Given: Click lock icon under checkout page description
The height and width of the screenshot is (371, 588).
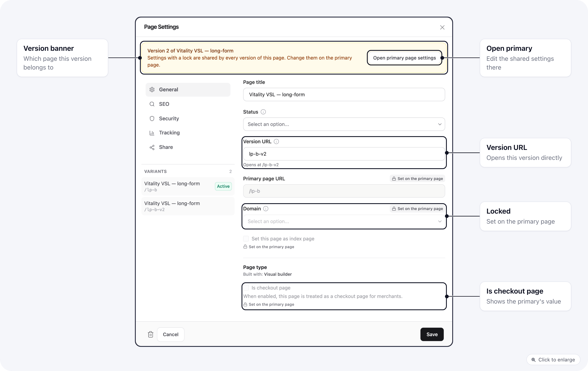Looking at the screenshot, I should (245, 304).
